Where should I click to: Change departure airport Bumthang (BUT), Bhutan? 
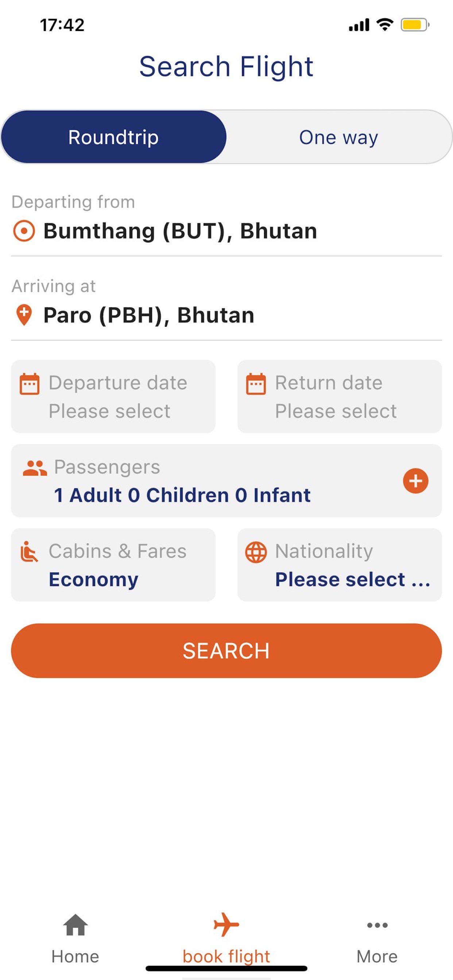pos(226,231)
